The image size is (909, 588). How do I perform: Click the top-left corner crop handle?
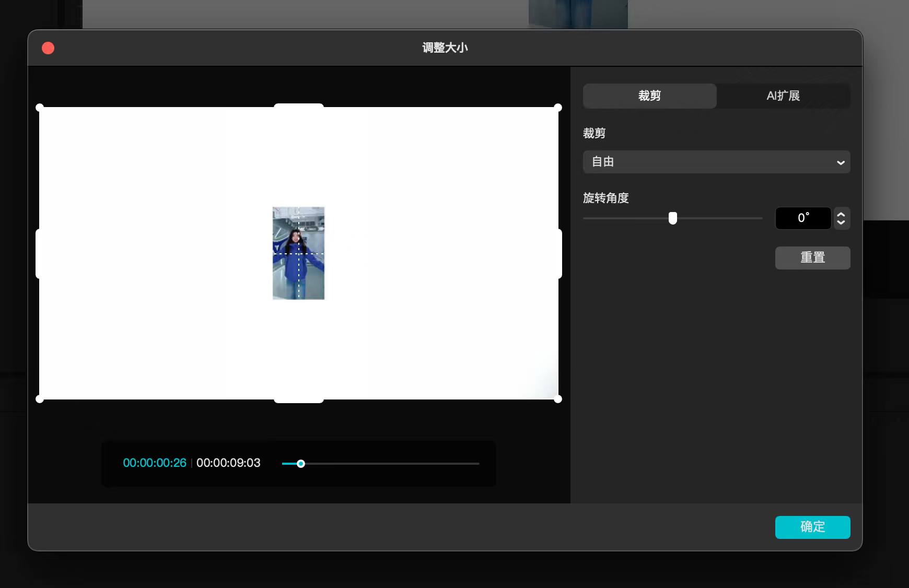[x=40, y=108]
